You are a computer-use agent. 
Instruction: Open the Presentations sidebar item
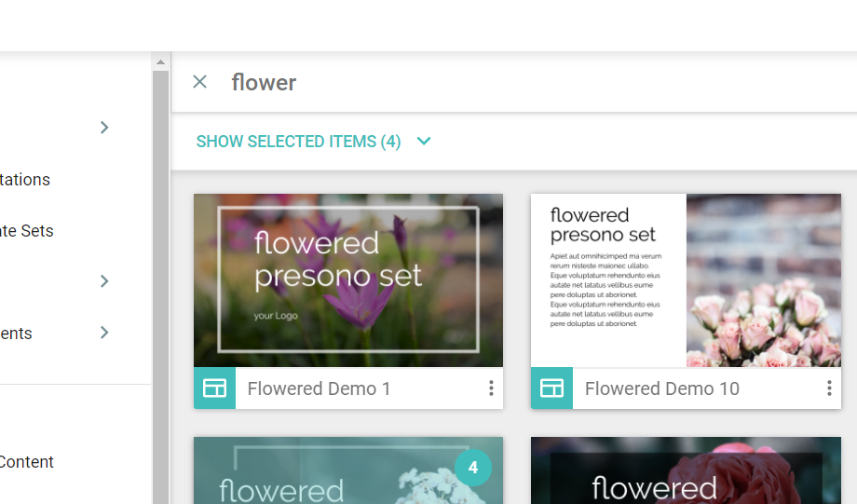[25, 180]
